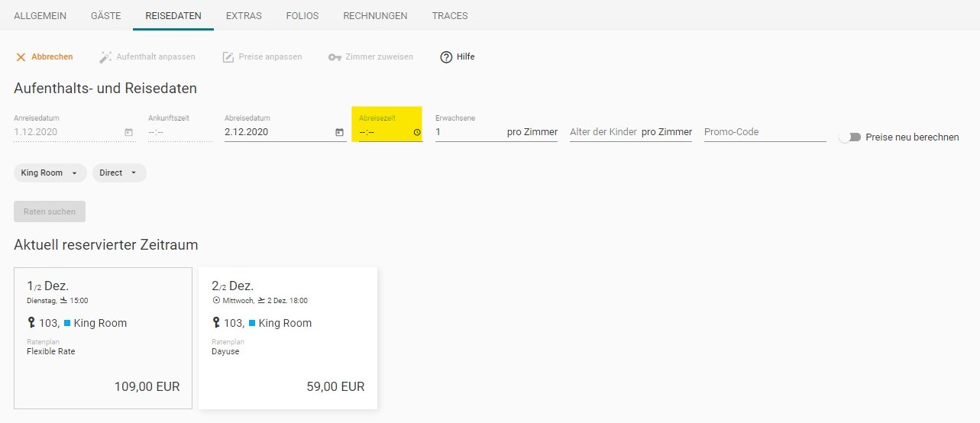980x423 pixels.
Task: Click the 59,00 EUR price
Action: pyautogui.click(x=335, y=387)
